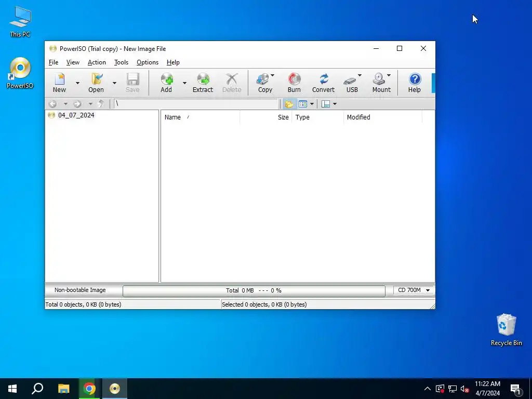Open the Recycle Bin desktop icon
This screenshot has height=399, width=532.
(x=506, y=329)
